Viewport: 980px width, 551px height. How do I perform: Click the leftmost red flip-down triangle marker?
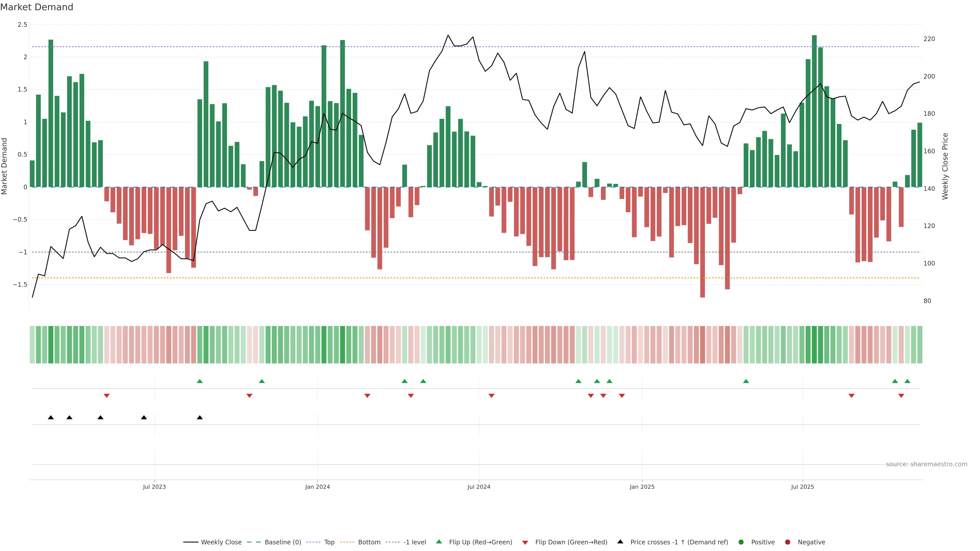[x=107, y=396]
